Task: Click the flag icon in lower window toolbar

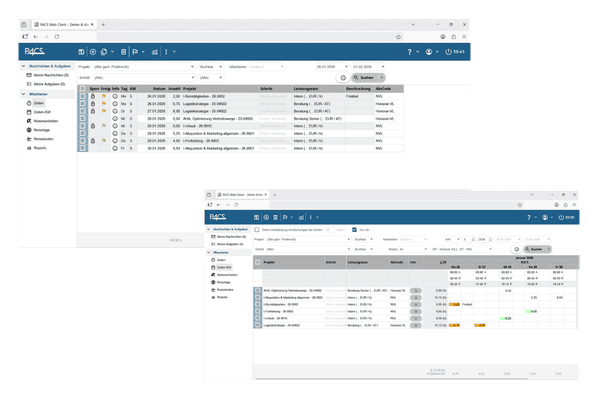Action: [285, 217]
